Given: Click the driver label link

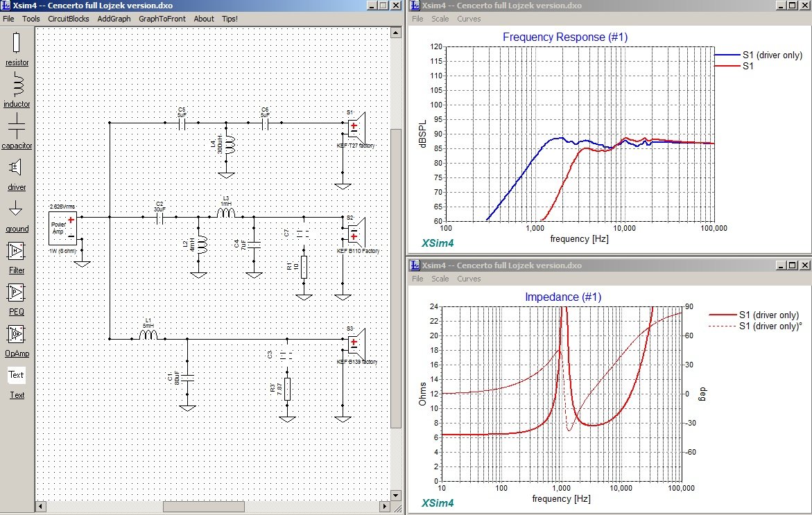Looking at the screenshot, I should 17,187.
